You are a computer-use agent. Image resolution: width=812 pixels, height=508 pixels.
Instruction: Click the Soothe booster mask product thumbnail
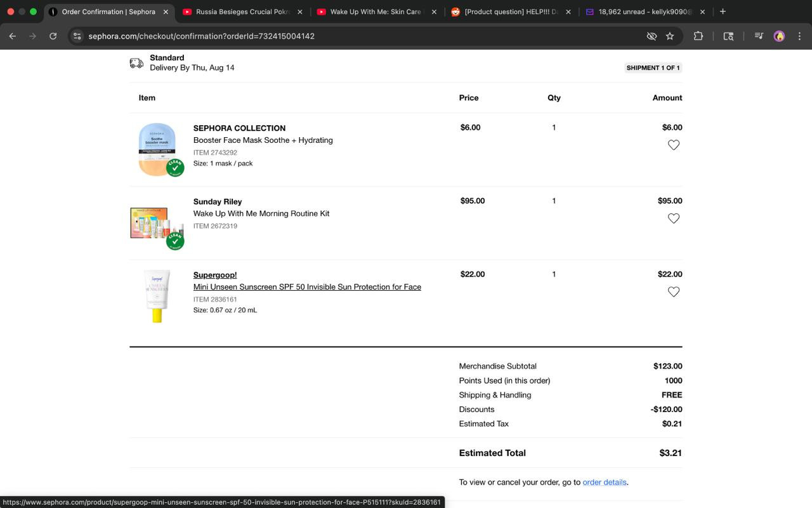(157, 150)
